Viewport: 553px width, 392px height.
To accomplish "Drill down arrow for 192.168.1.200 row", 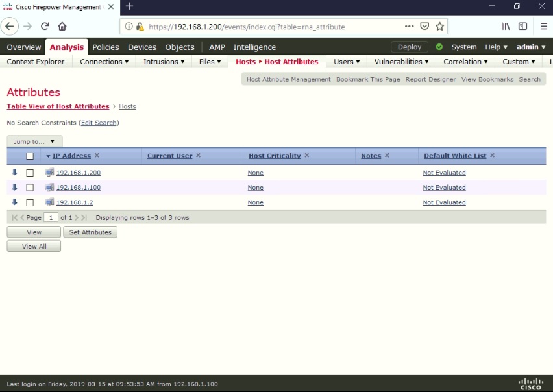I will pos(14,173).
